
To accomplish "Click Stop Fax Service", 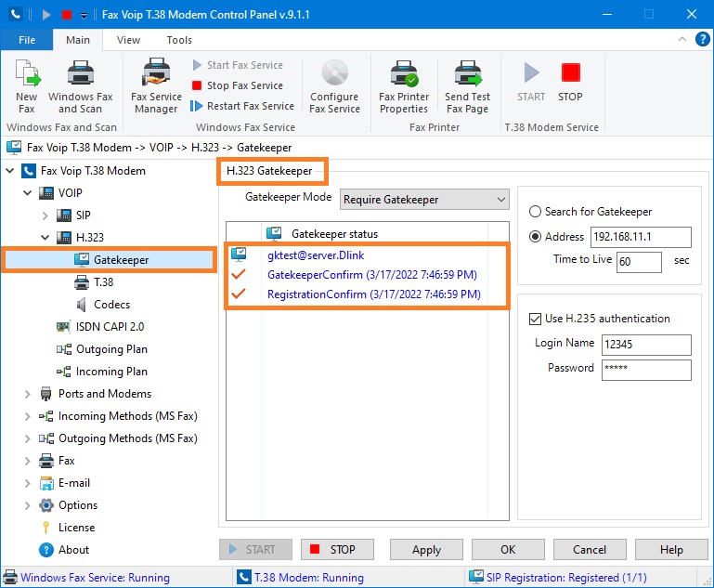I will click(x=238, y=85).
